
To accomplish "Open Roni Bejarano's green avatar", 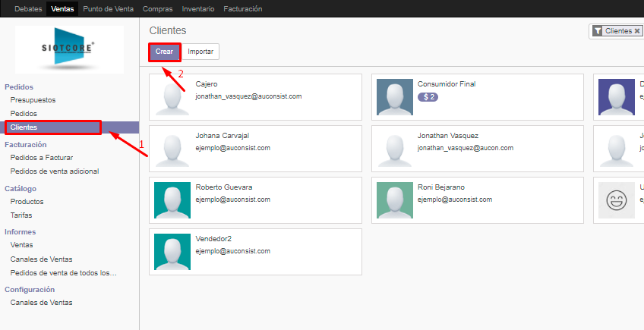I will point(395,200).
